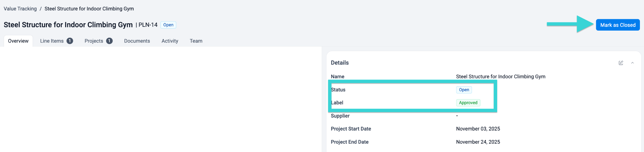
Task: Click the Details section heading
Action: pyautogui.click(x=340, y=63)
